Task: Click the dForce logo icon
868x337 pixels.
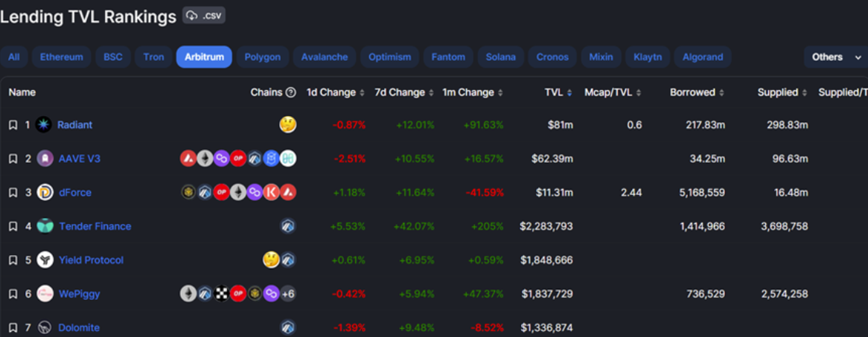Action: click(45, 193)
